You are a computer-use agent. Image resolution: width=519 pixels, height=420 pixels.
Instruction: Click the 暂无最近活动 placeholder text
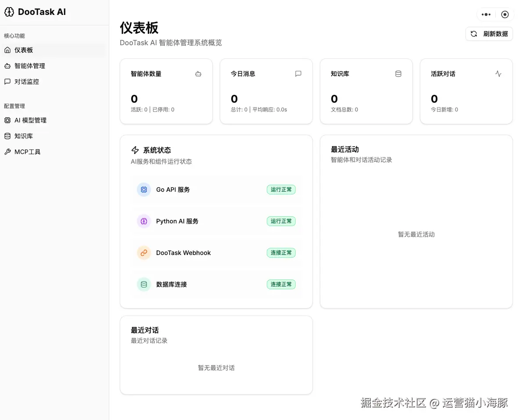(x=416, y=234)
